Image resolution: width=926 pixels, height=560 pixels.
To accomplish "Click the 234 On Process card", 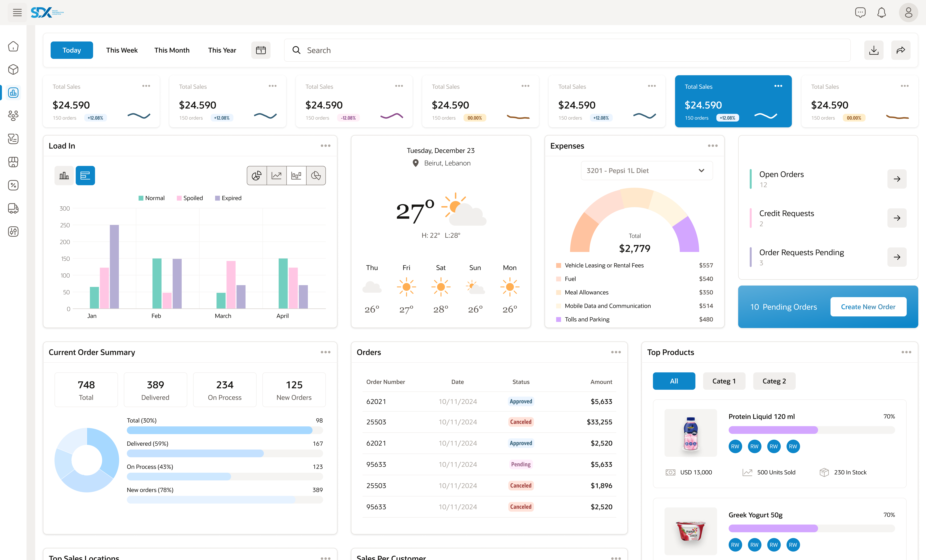I will tap(225, 390).
